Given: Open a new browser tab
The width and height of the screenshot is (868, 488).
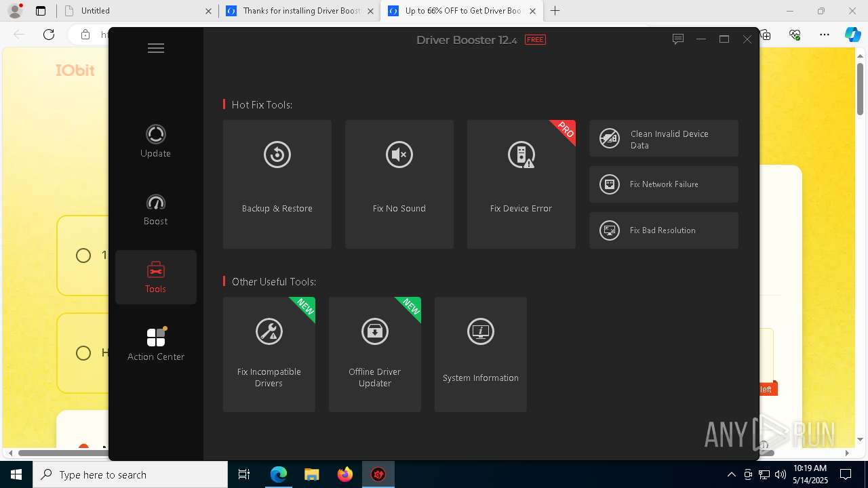Looking at the screenshot, I should [x=555, y=11].
